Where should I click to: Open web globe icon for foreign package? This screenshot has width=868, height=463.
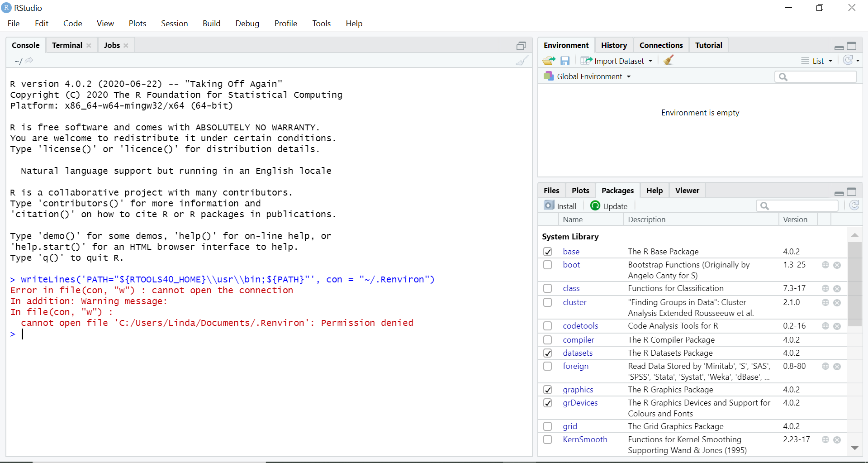click(825, 366)
